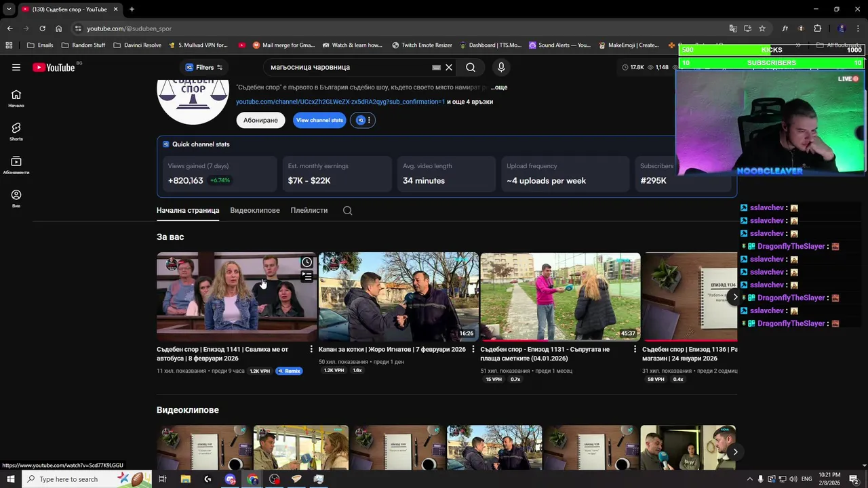The image size is (868, 488).
Task: Click the browser reload button
Action: click(42, 28)
